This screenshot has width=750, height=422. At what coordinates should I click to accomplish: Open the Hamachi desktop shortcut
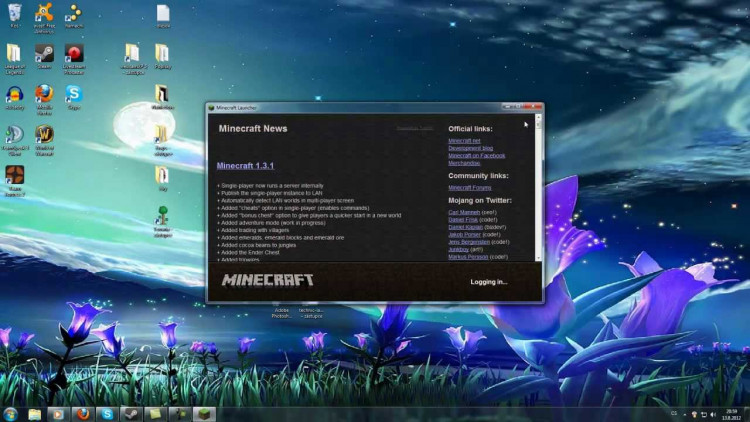[74, 15]
